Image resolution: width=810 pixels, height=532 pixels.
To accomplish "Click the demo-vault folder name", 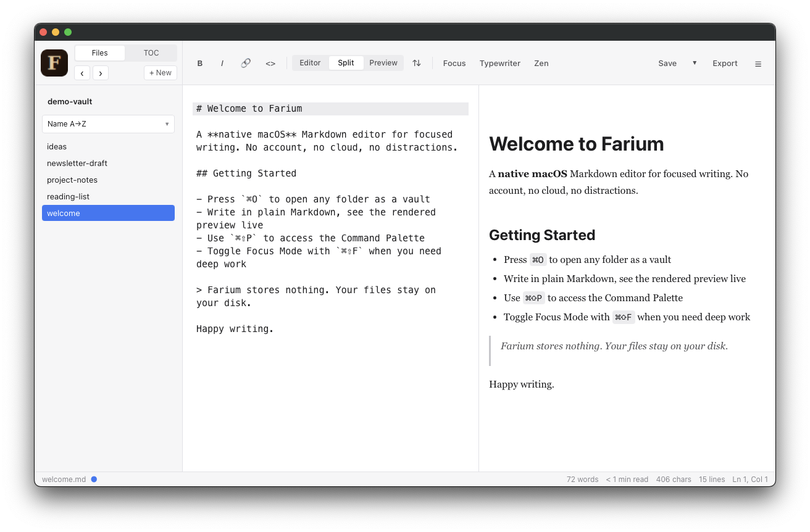I will pyautogui.click(x=70, y=102).
